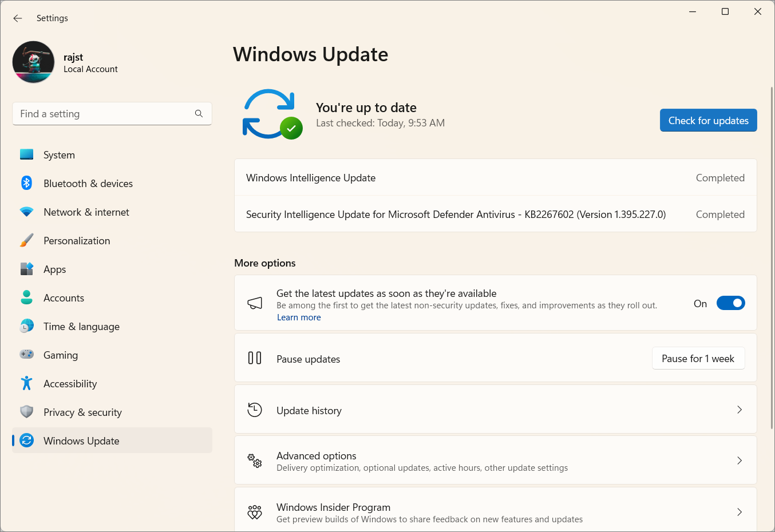The width and height of the screenshot is (775, 532).
Task: Select the Personalization brush icon
Action: (x=26, y=240)
